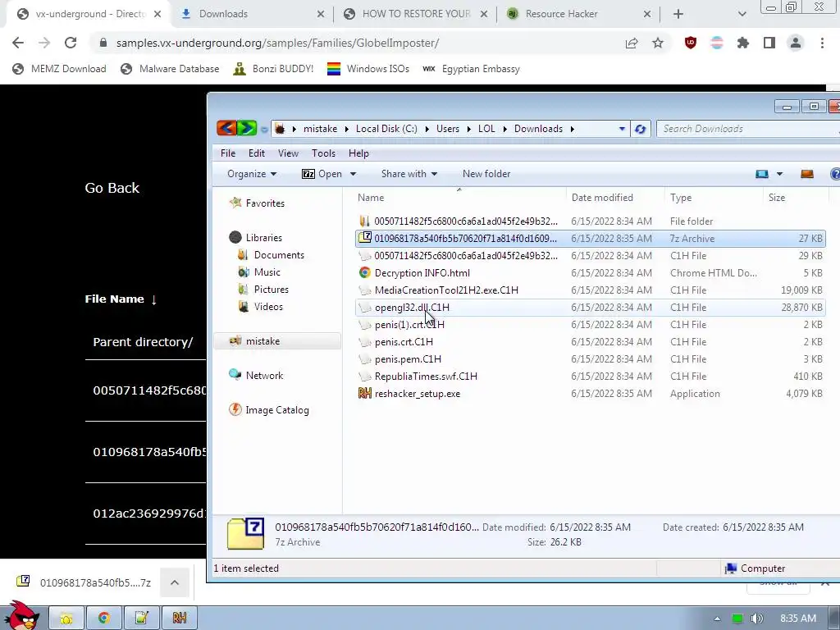Toggle Chrome side panel icon
Screen dimensions: 840x630
(x=769, y=43)
